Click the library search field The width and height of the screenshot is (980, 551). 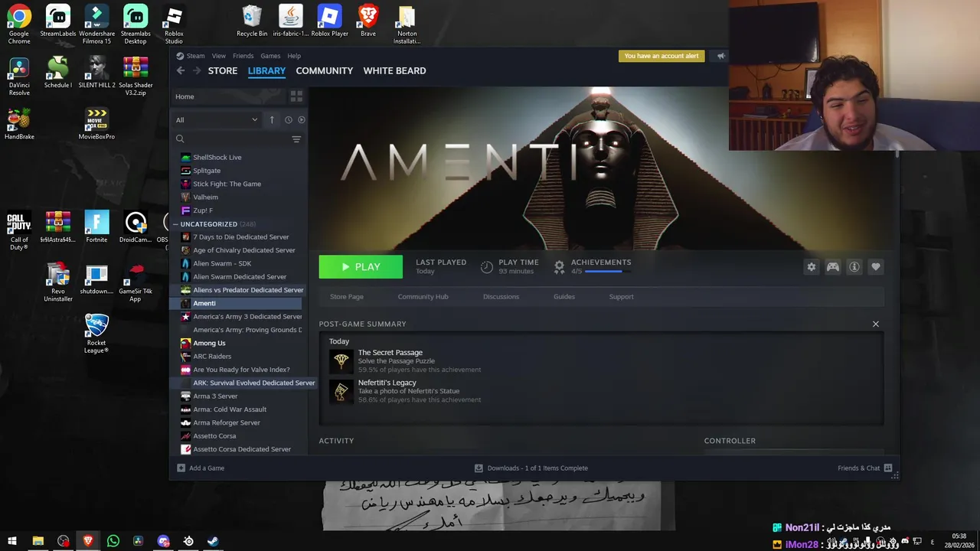click(x=234, y=139)
